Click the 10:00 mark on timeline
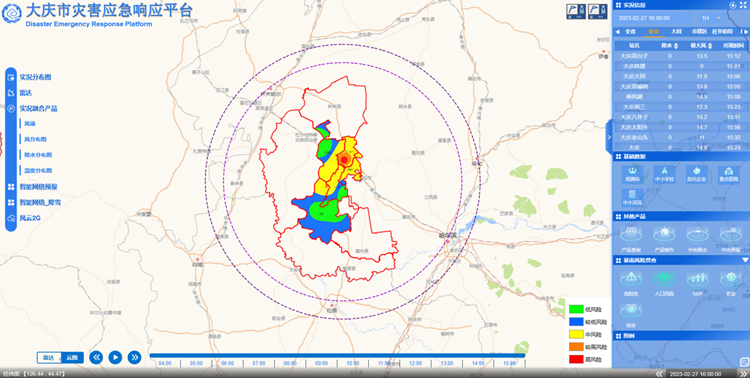The image size is (750, 378). point(353,364)
